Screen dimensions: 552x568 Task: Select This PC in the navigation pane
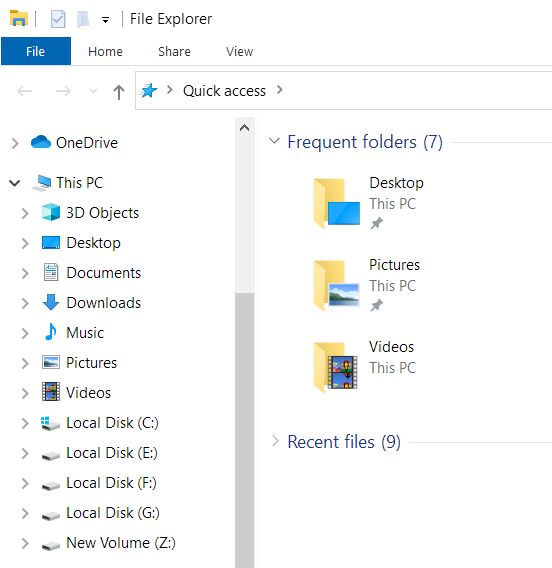click(x=80, y=183)
